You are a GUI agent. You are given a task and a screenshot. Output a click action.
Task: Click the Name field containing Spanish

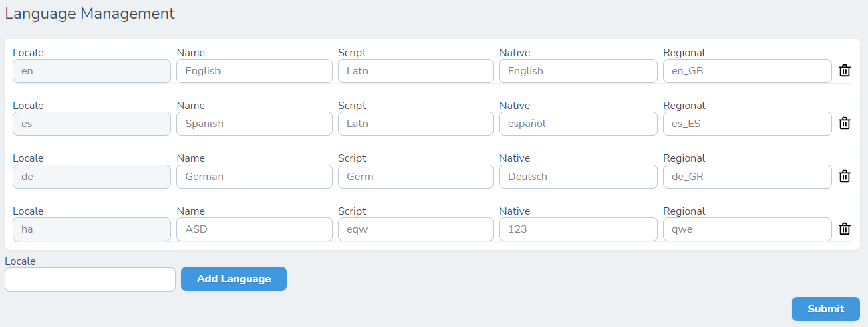click(x=254, y=124)
